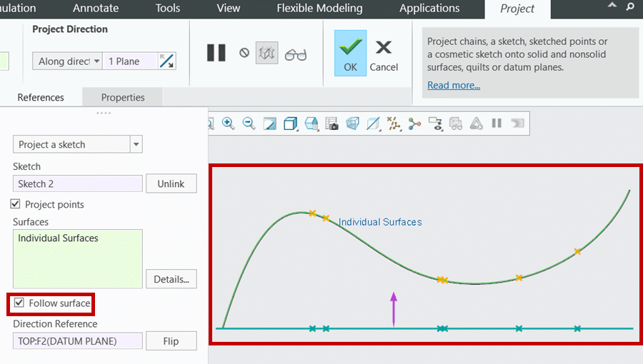Image resolution: width=643 pixels, height=364 pixels.
Task: Click the glasses verify preview icon
Action: [x=295, y=54]
